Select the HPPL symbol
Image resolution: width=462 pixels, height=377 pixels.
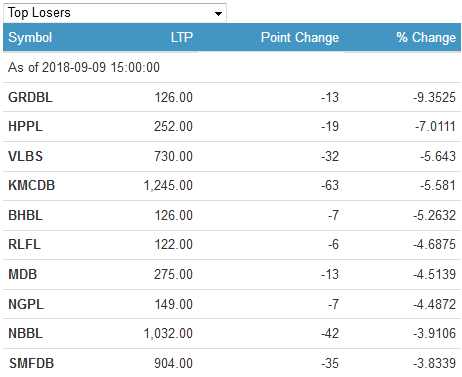click(25, 126)
